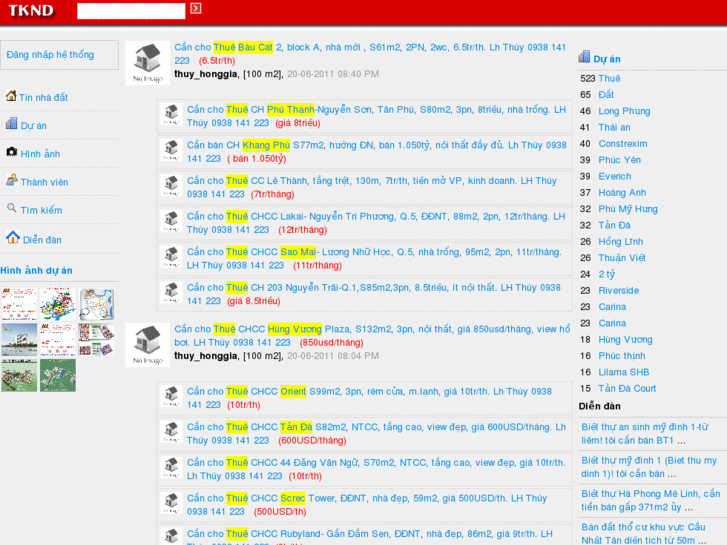Click building icon beside sidebar Dự án
727x545 pixels.
[x=12, y=124]
